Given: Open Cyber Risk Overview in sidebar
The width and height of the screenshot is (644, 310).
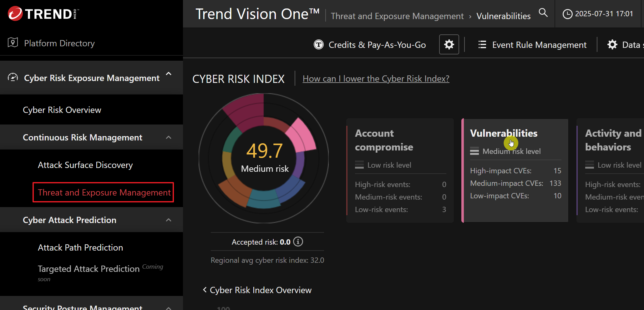Looking at the screenshot, I should point(62,110).
